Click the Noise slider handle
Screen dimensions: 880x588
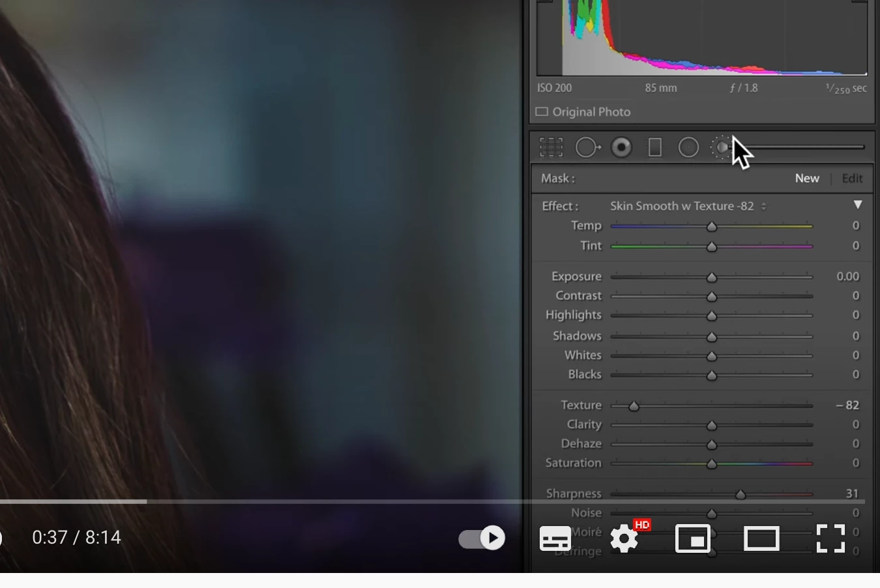(x=712, y=514)
